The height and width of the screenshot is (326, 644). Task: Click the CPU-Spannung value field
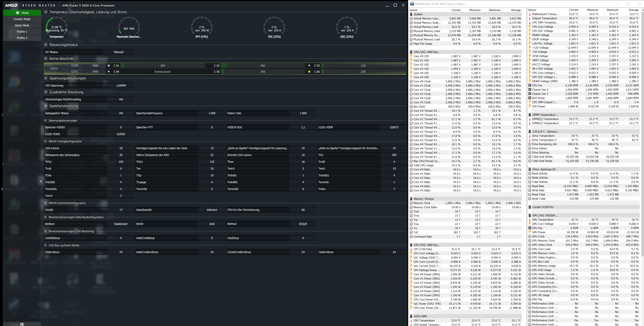click(x=121, y=86)
